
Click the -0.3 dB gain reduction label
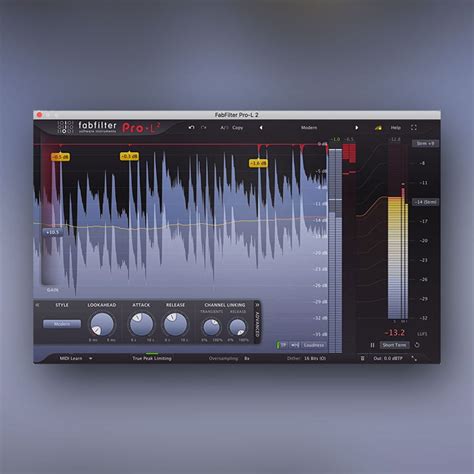coord(129,156)
